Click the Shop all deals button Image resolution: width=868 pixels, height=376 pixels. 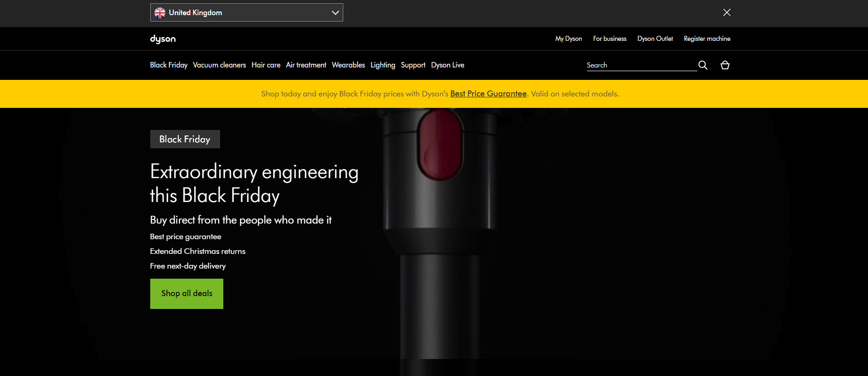tap(187, 294)
